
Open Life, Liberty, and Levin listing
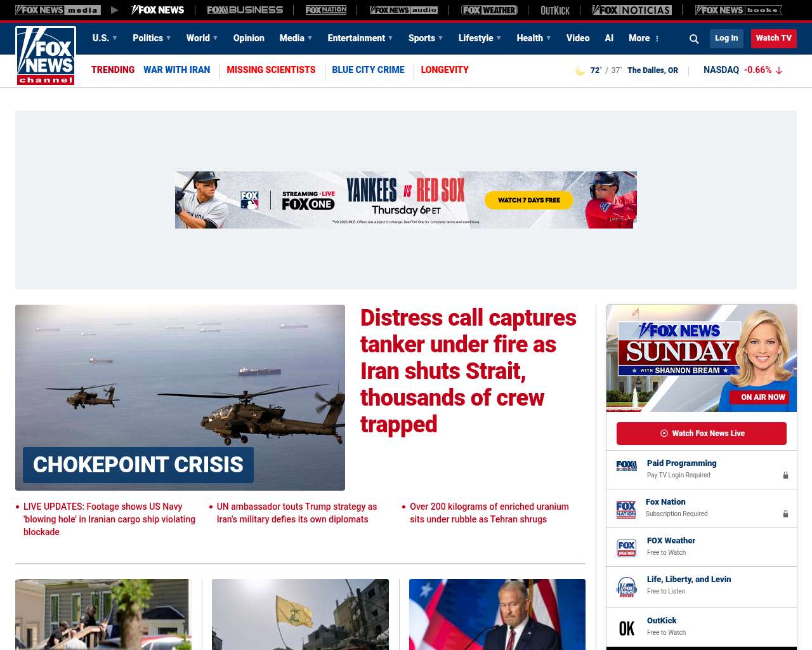689,580
